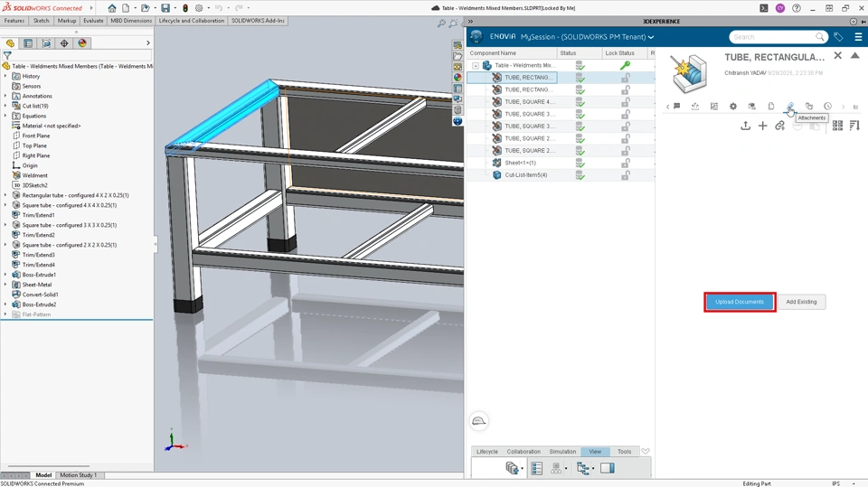Open Lifecycle and Collaboration tab
Viewport: 868px width, 487px height.
(192, 21)
